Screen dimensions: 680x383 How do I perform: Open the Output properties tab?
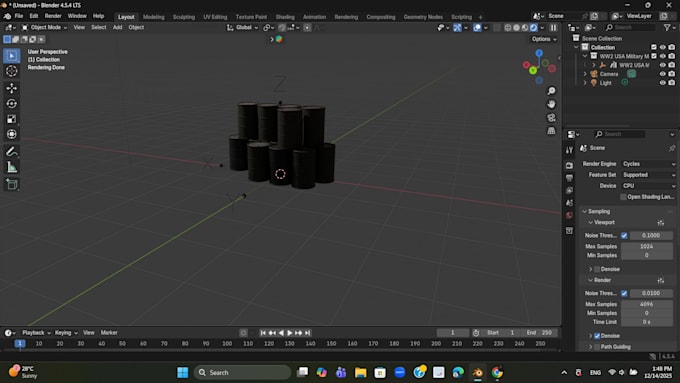[569, 178]
